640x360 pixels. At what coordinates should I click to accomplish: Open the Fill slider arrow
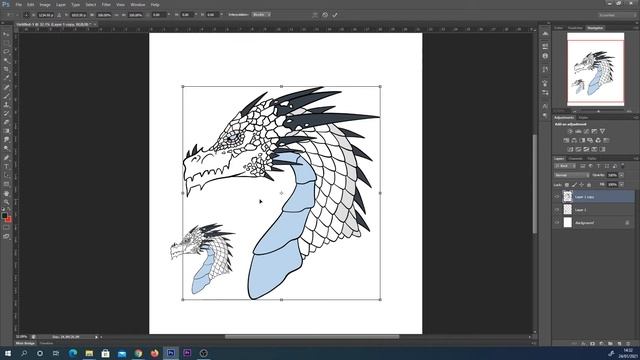click(x=621, y=185)
